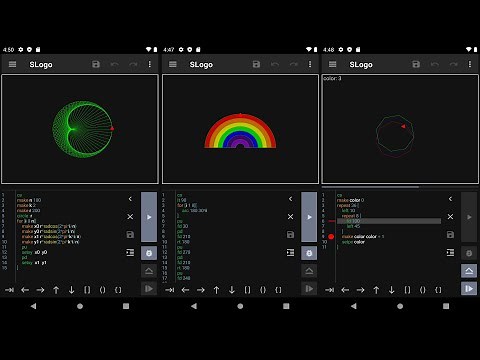Tap the step-next button on green spiral screen
The height and width of the screenshot is (360, 480).
pos(149,289)
